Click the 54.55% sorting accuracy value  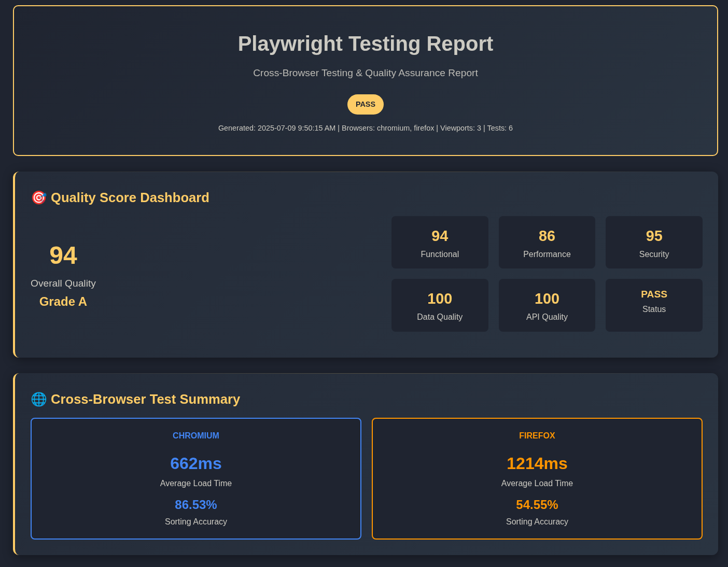[x=537, y=505]
